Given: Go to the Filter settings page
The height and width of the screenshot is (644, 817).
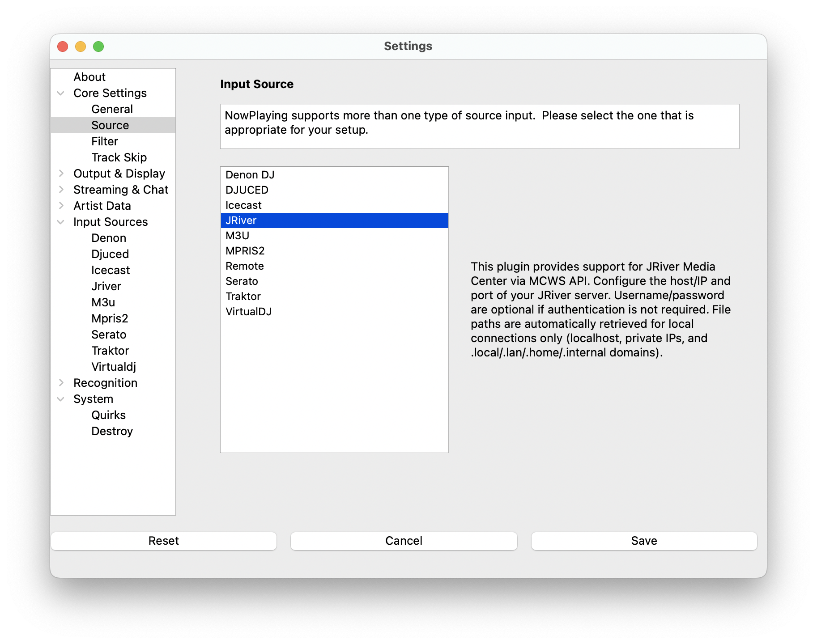Looking at the screenshot, I should [105, 141].
